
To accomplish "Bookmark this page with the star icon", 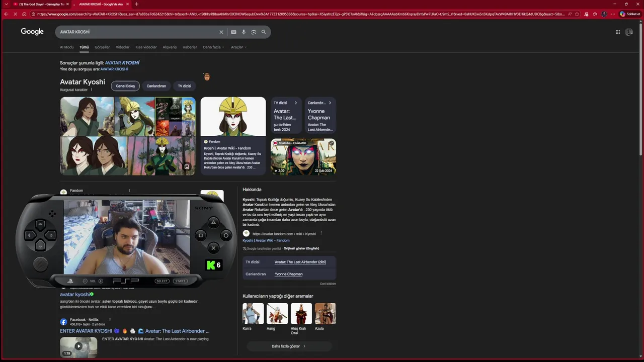I will (577, 14).
